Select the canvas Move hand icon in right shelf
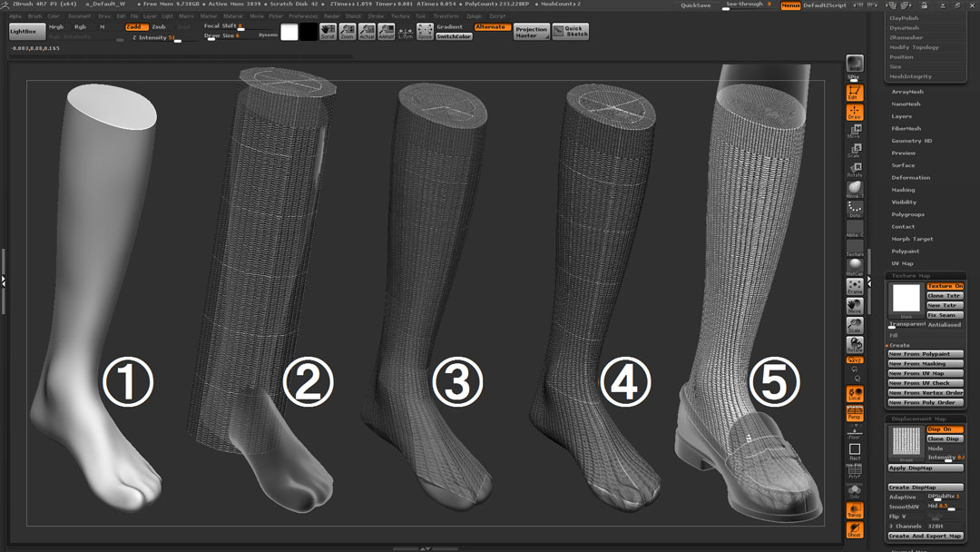This screenshot has height=552, width=980. 855,306
